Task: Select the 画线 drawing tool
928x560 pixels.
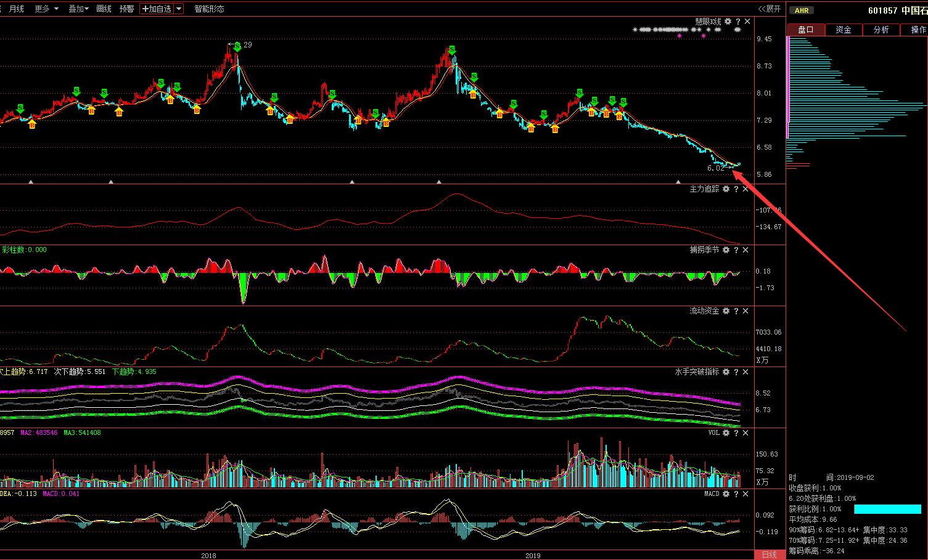Action: pos(104,9)
